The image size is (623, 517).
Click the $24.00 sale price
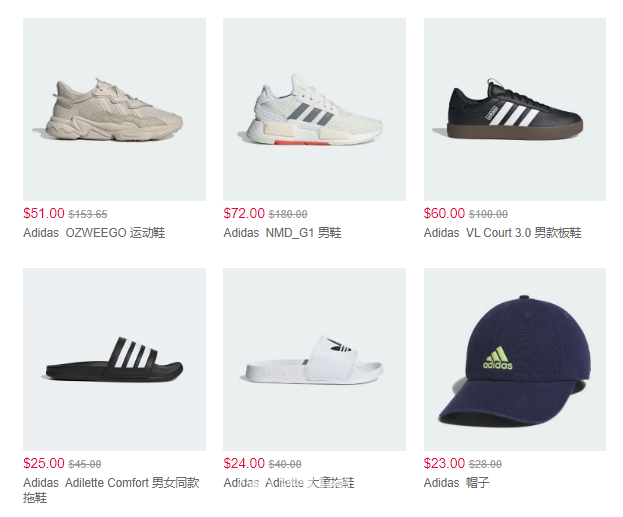[244, 463]
